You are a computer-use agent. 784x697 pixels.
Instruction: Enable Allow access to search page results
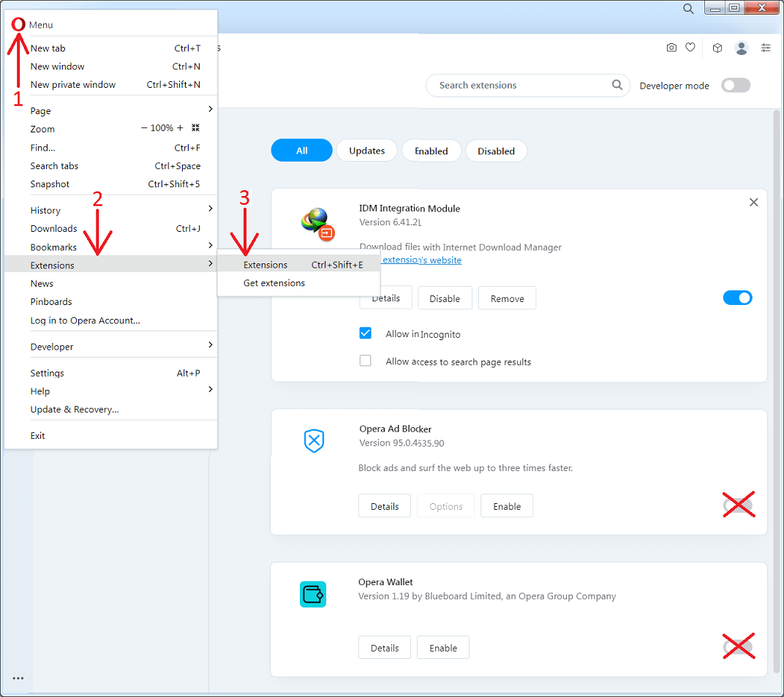click(365, 360)
